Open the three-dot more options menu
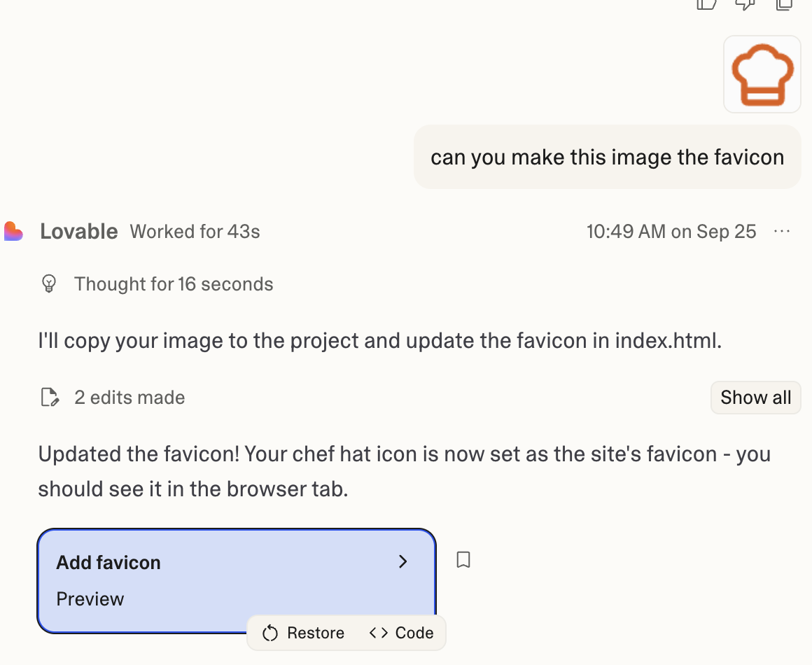The width and height of the screenshot is (812, 665). pyautogui.click(x=782, y=232)
